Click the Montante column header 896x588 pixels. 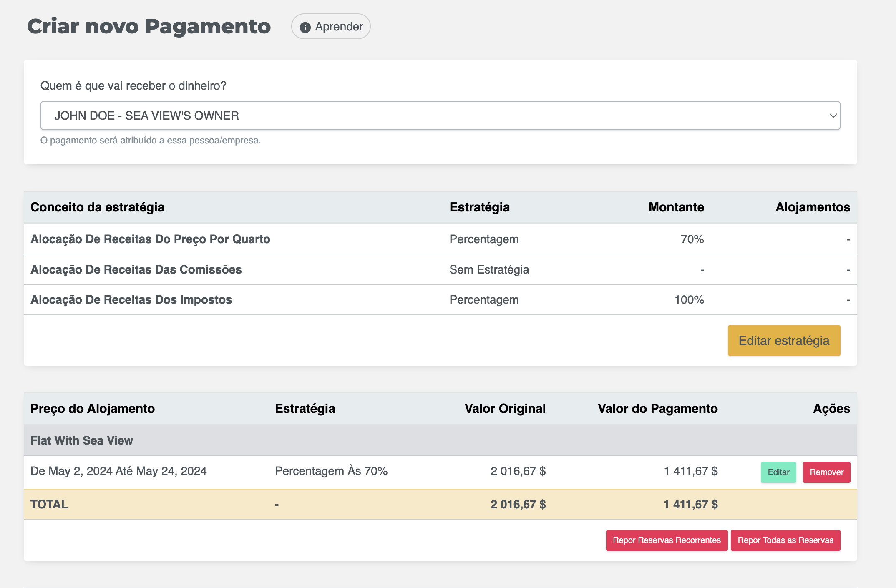point(676,207)
